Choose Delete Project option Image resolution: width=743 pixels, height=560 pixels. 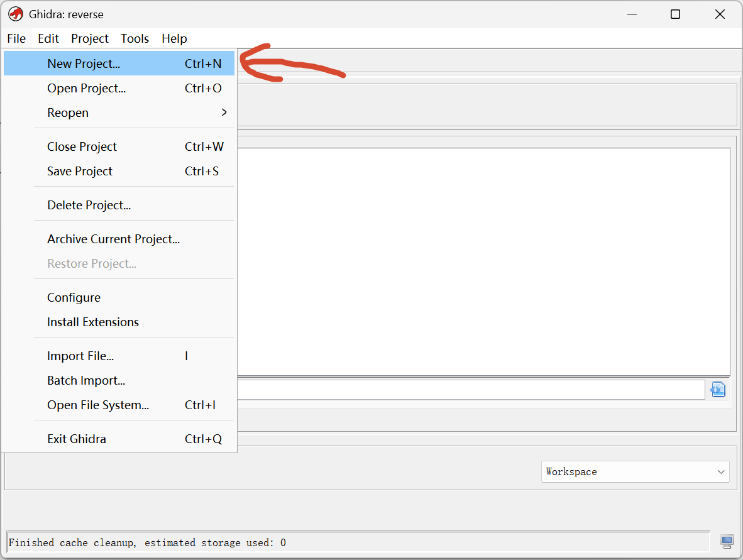pos(89,206)
